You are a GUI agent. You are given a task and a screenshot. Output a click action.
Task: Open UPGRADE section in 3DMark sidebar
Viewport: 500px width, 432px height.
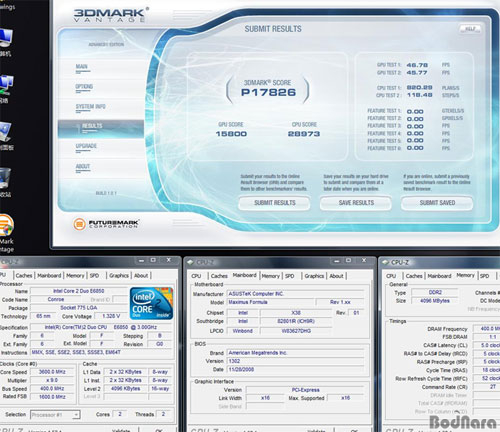pos(86,146)
